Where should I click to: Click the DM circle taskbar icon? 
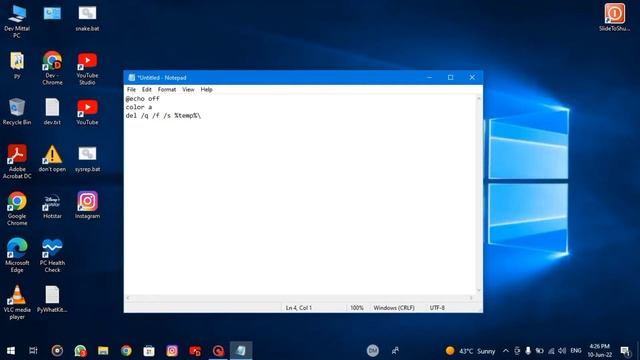click(x=373, y=351)
